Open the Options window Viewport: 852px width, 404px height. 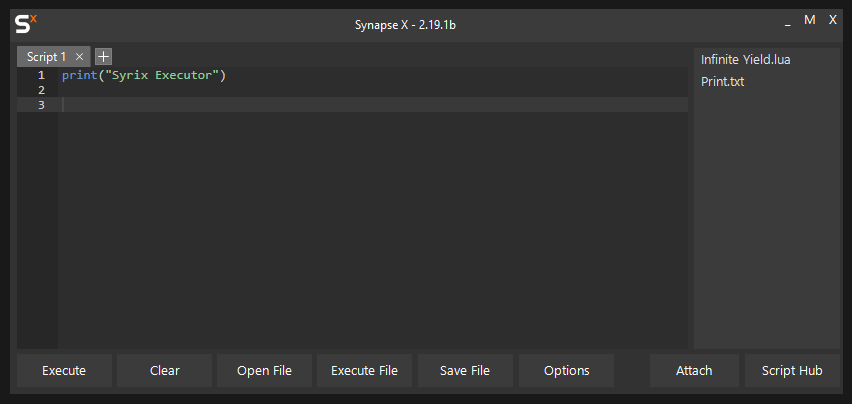(x=566, y=370)
